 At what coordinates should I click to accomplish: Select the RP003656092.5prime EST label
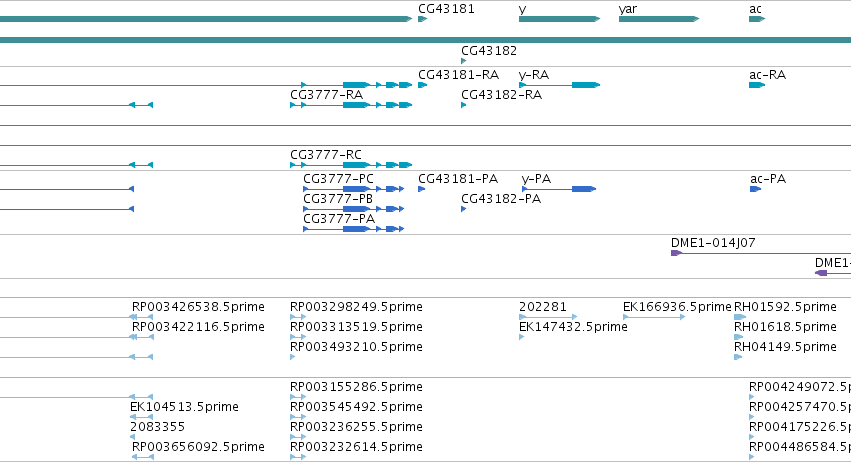click(x=198, y=447)
